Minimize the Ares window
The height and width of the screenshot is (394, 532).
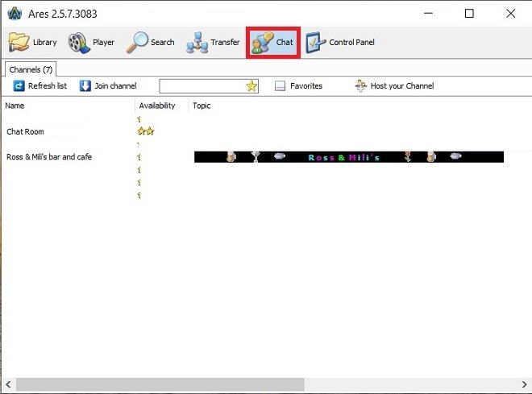click(429, 14)
